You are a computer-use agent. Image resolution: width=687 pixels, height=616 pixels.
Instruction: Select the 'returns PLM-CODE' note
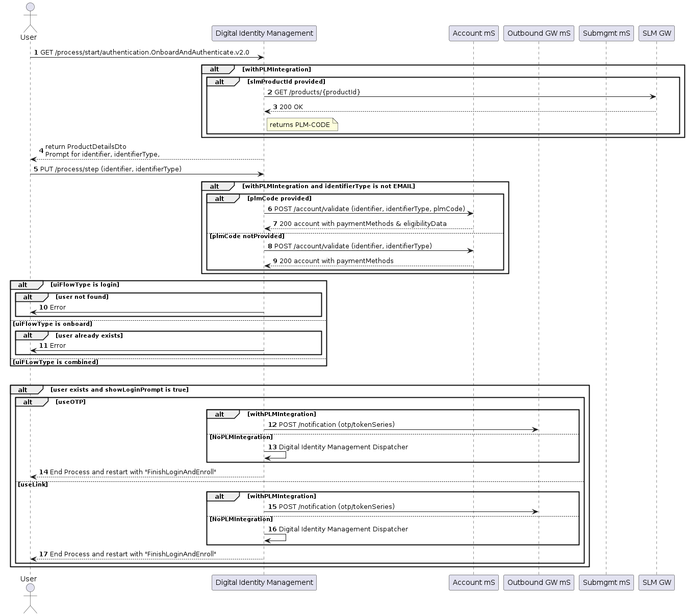click(x=302, y=124)
